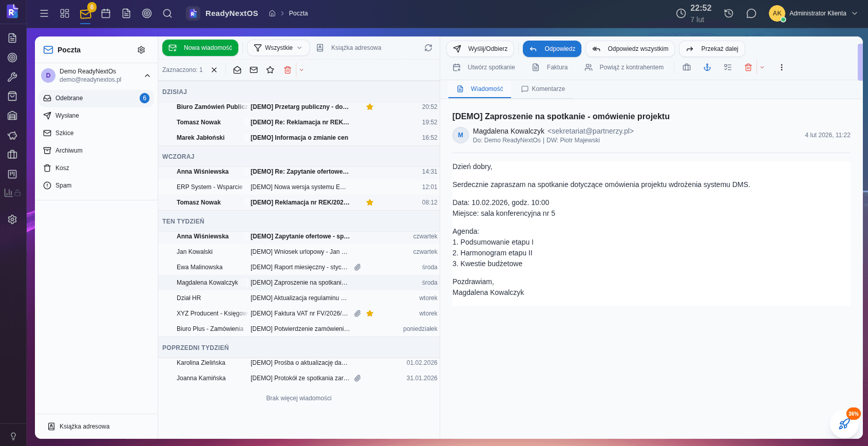This screenshot has height=446, width=868.
Task: Open the Tomasz Nowak Reklamacja email from 19:52
Action: coord(299,122)
